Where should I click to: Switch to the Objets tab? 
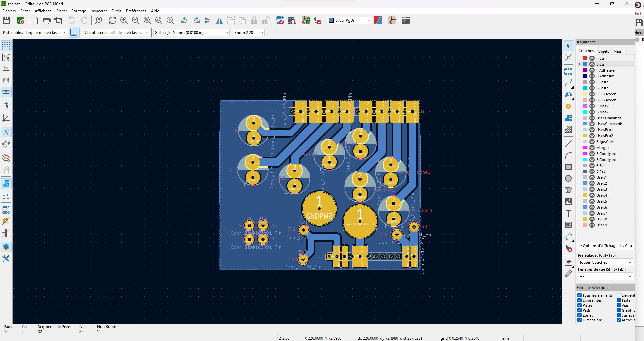pyautogui.click(x=603, y=51)
